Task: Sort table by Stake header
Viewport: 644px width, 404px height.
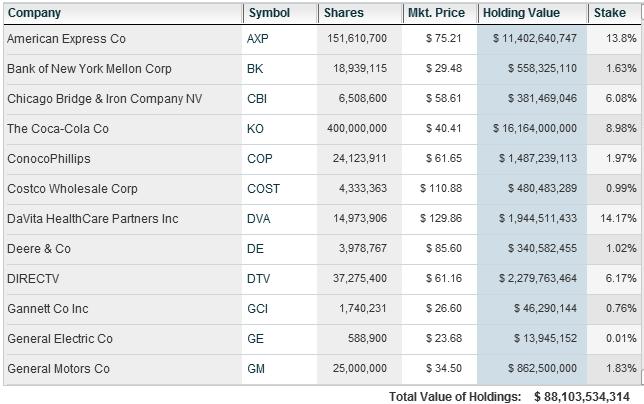Action: (610, 13)
